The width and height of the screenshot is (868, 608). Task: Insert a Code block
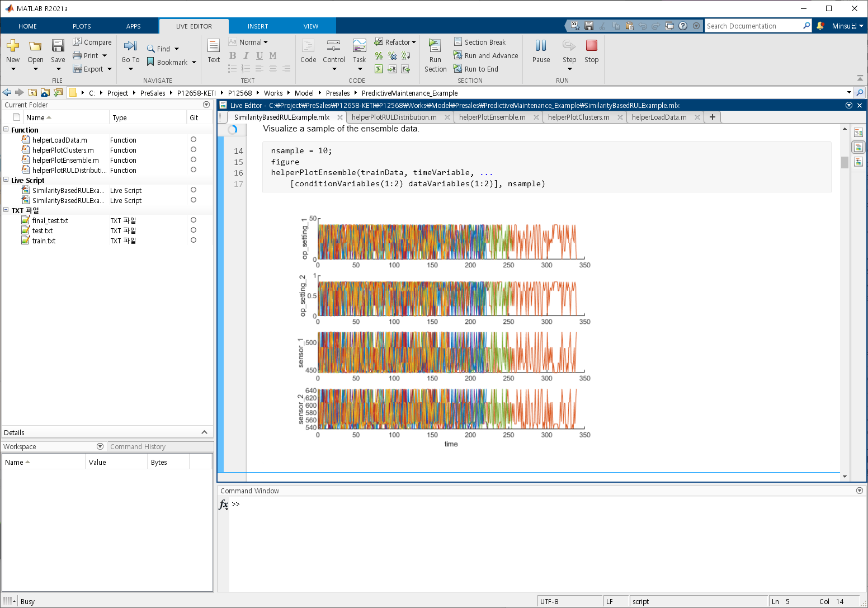coord(308,50)
